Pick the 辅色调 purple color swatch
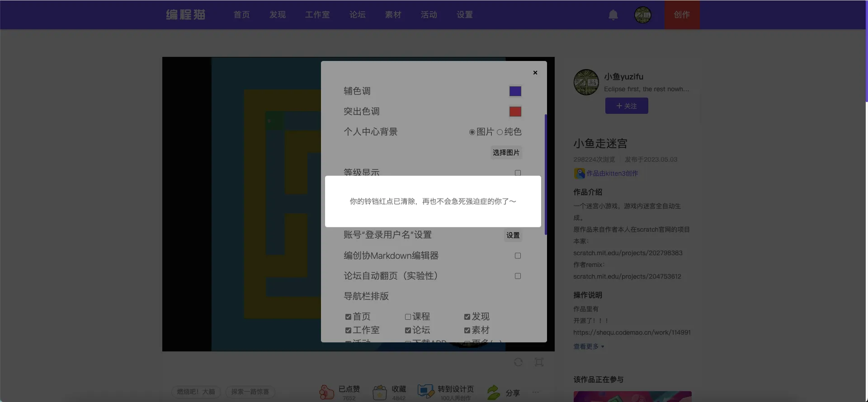Image resolution: width=868 pixels, height=402 pixels. [515, 91]
